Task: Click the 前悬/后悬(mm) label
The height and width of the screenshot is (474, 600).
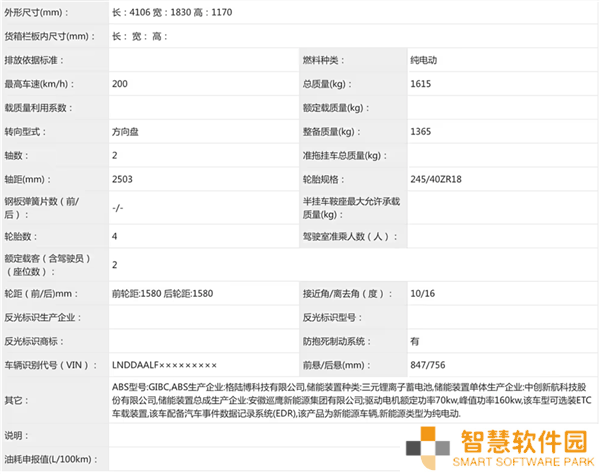Action: [x=336, y=365]
